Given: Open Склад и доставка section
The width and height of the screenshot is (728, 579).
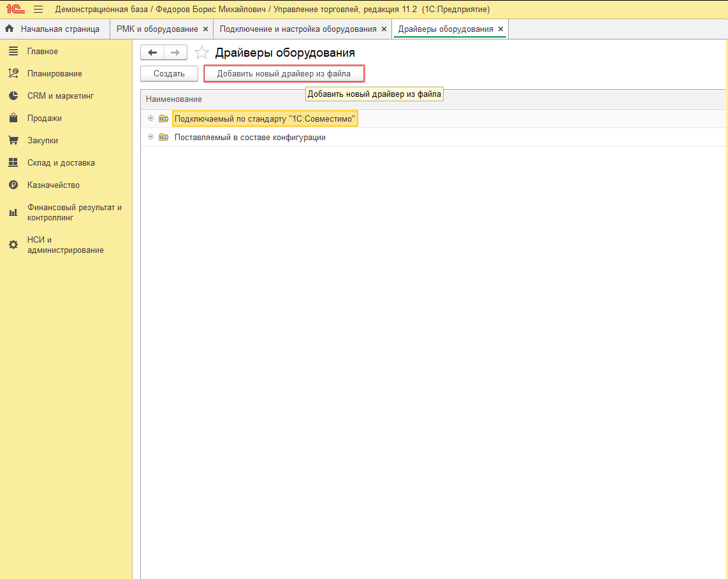Looking at the screenshot, I should click(x=61, y=162).
